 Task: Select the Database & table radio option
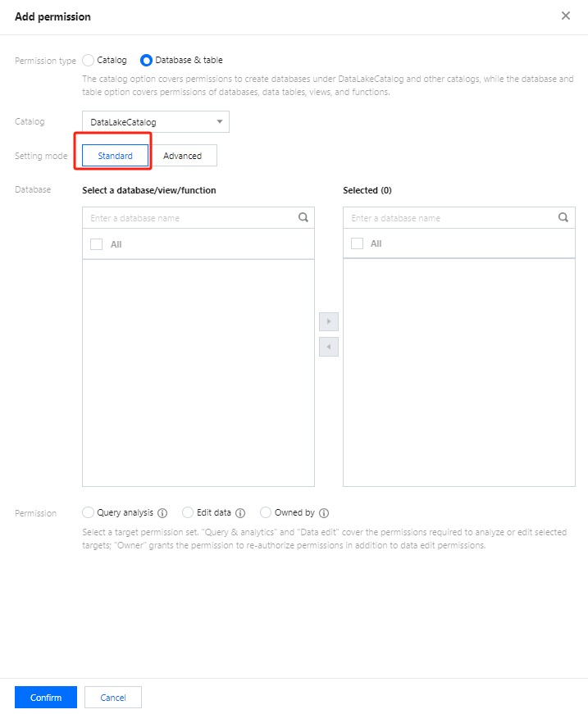(147, 60)
